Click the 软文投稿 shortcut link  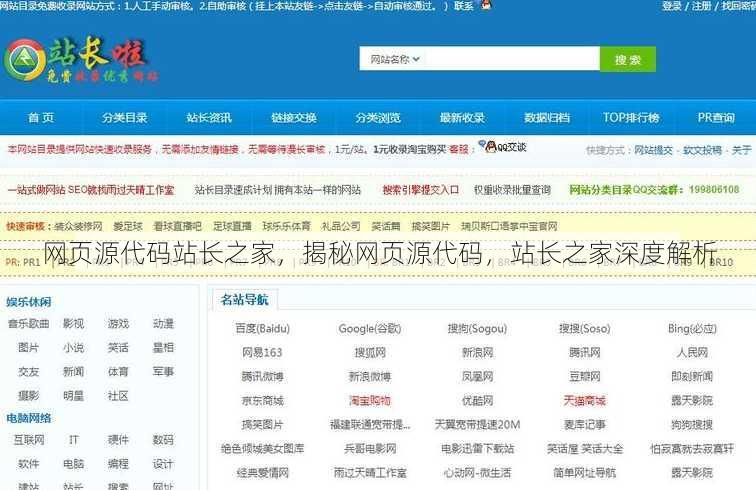coord(702,150)
